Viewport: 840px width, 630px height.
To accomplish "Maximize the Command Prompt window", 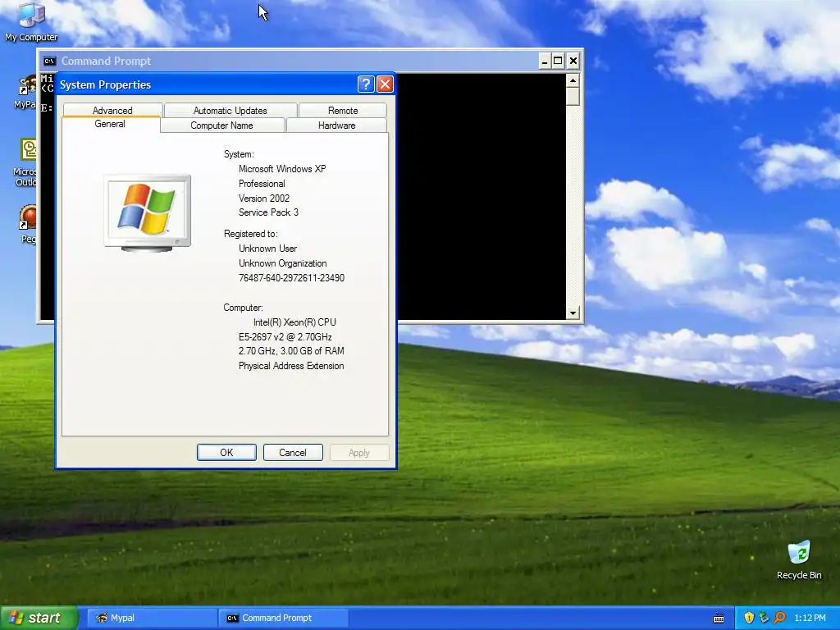I will 558,61.
